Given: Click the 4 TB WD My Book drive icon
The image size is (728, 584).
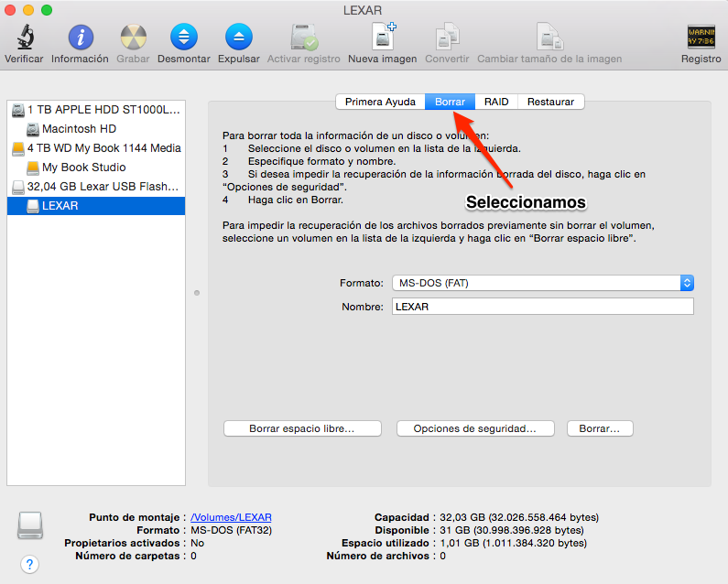Looking at the screenshot, I should click(18, 148).
